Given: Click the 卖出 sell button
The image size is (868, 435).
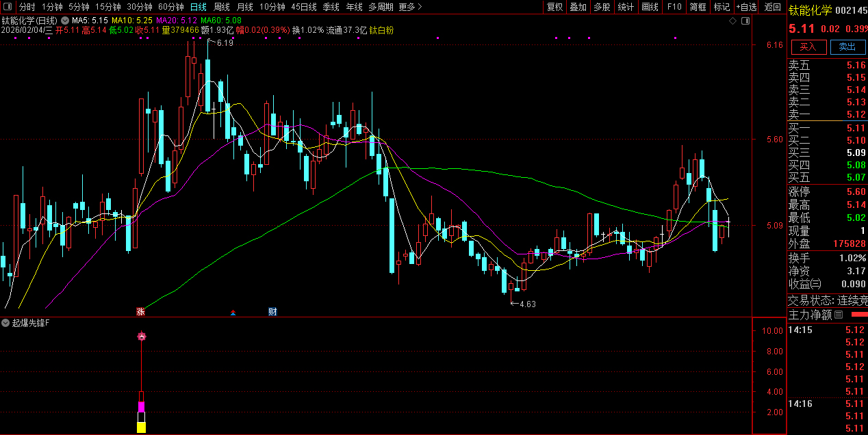Looking at the screenshot, I should pyautogui.click(x=847, y=47).
